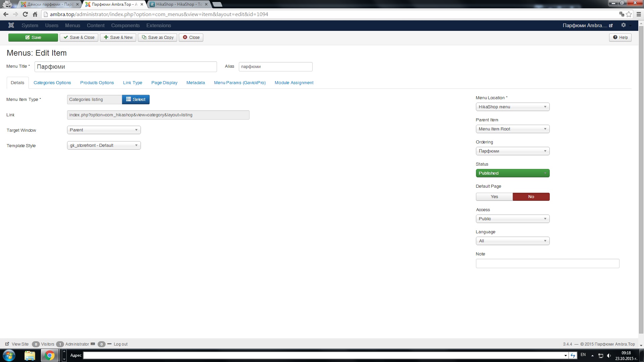Click the Joomla logo icon in admin bar

click(11, 25)
